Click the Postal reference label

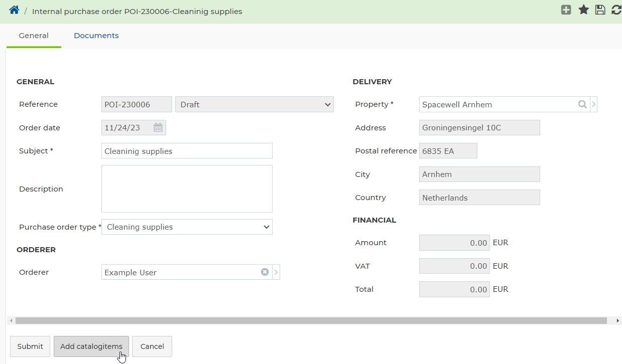pyautogui.click(x=386, y=151)
